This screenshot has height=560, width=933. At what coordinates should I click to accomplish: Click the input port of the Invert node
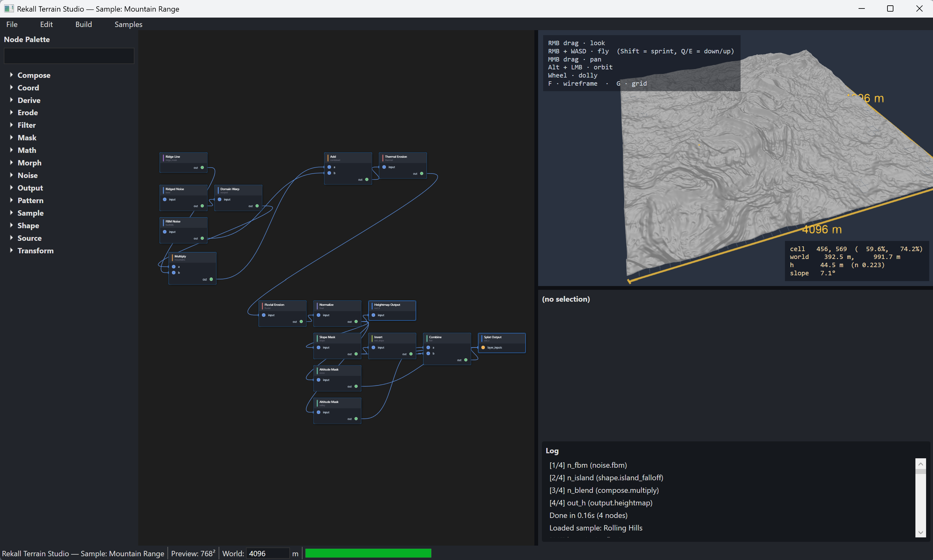click(x=374, y=347)
